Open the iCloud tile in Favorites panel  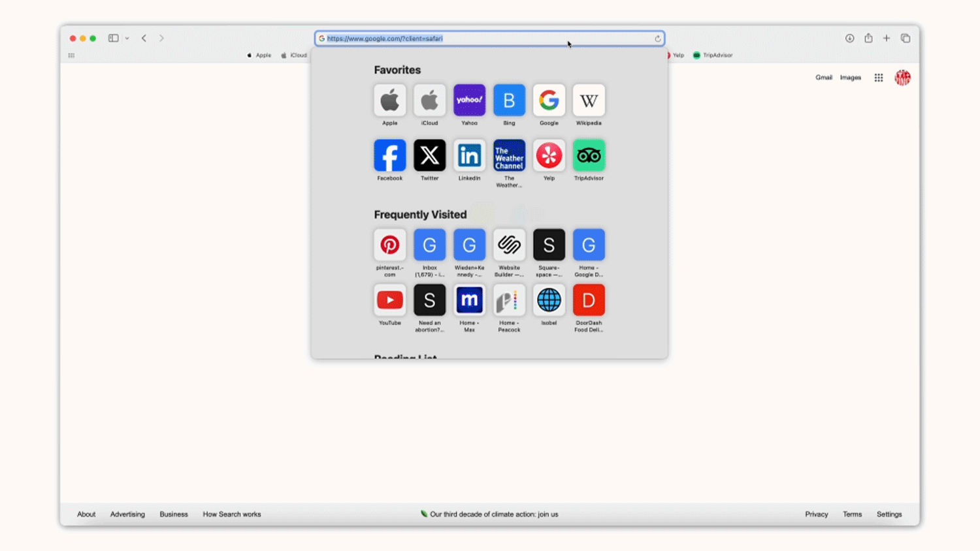[430, 101]
